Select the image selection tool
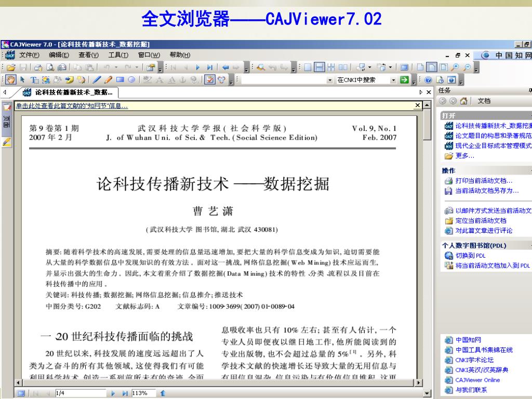Viewport: 532px width, 399px height. tap(46, 79)
